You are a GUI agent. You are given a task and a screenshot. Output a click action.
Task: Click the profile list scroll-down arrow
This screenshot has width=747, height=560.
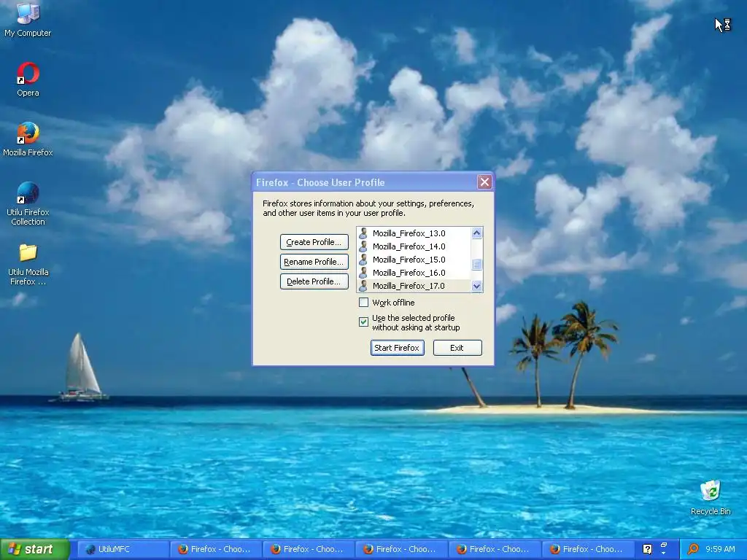[476, 286]
